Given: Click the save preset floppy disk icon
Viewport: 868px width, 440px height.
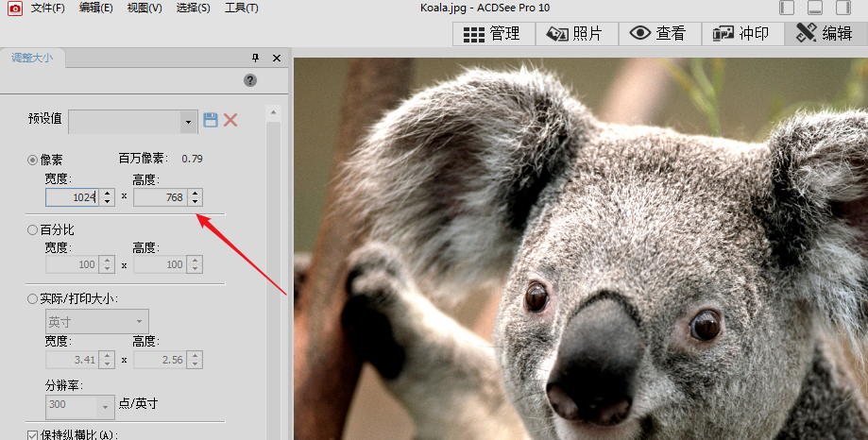Looking at the screenshot, I should 211,120.
